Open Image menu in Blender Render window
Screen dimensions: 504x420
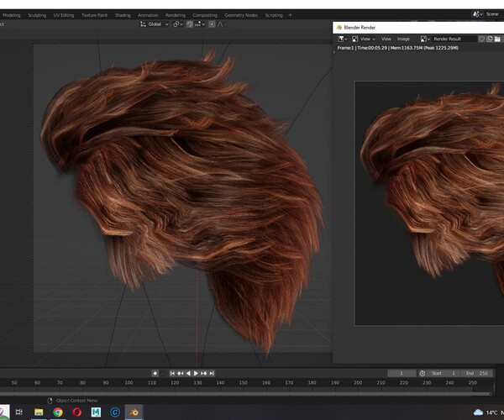click(403, 39)
